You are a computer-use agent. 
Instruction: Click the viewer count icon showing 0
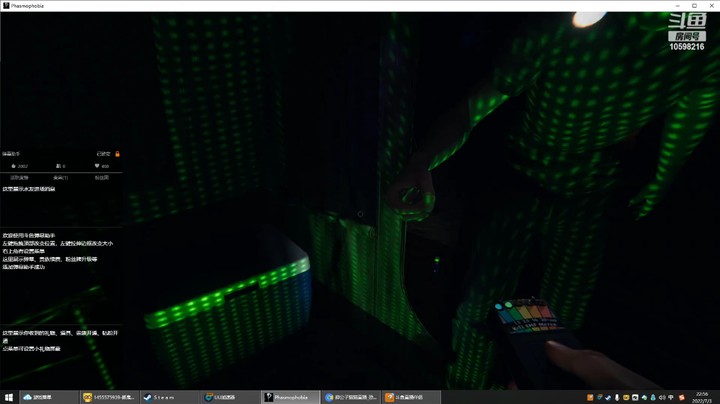(x=58, y=166)
